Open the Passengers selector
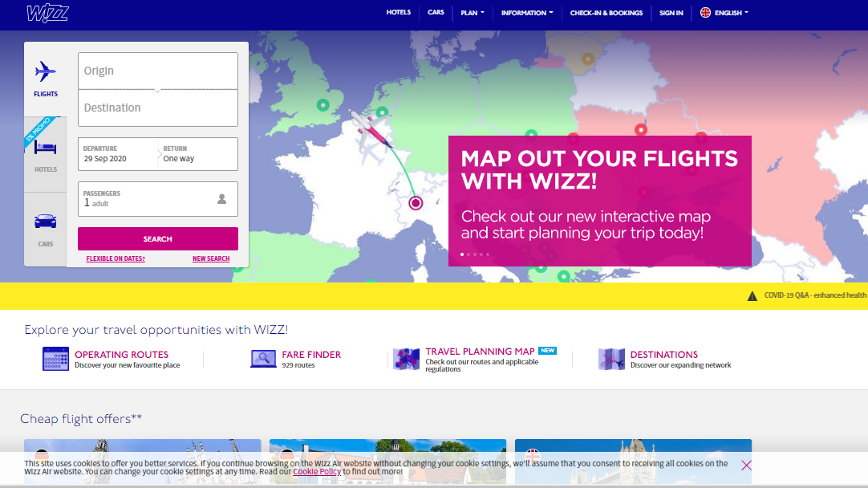 tap(158, 199)
